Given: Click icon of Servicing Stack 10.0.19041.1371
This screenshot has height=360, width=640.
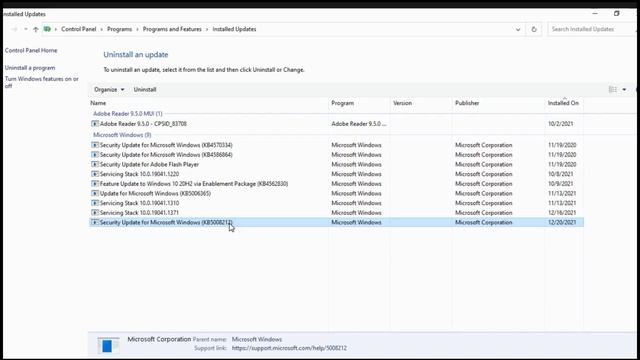Looking at the screenshot, I should (x=95, y=213).
